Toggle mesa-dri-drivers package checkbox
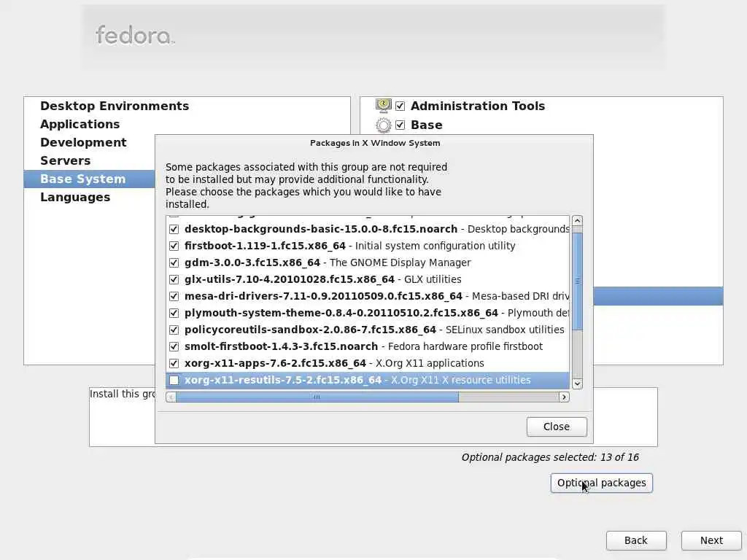 [174, 296]
